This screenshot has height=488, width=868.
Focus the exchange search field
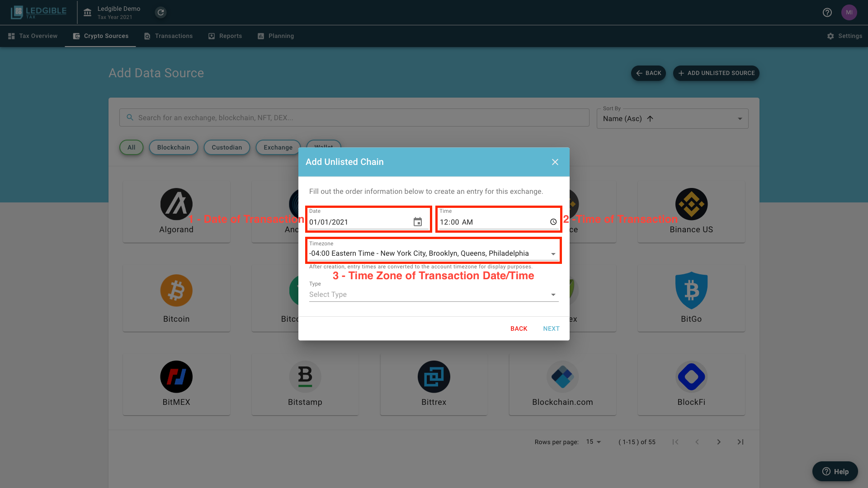click(354, 117)
